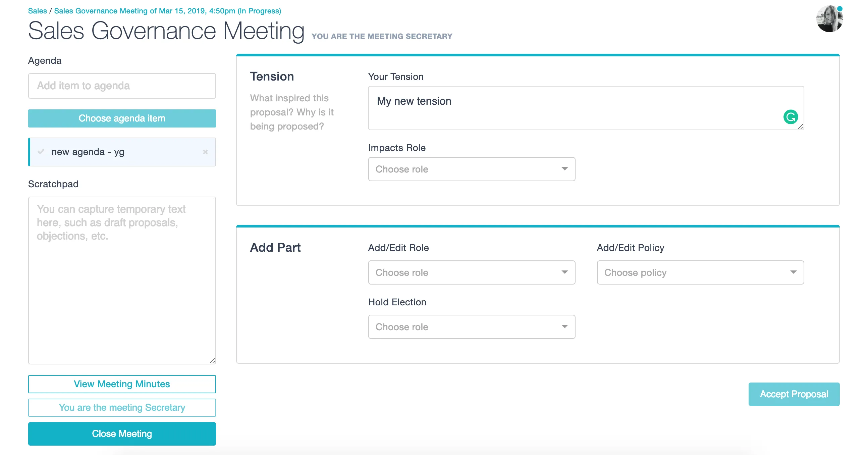Screen dimensions: 868x455
Task: Open the Impacts Role dropdown
Action: (471, 169)
